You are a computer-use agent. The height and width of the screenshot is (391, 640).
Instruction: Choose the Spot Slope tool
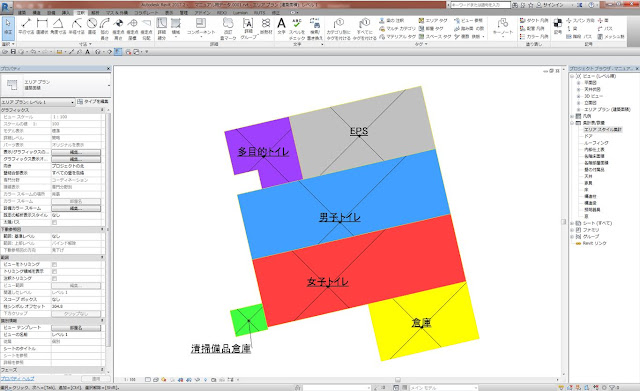(x=146, y=29)
